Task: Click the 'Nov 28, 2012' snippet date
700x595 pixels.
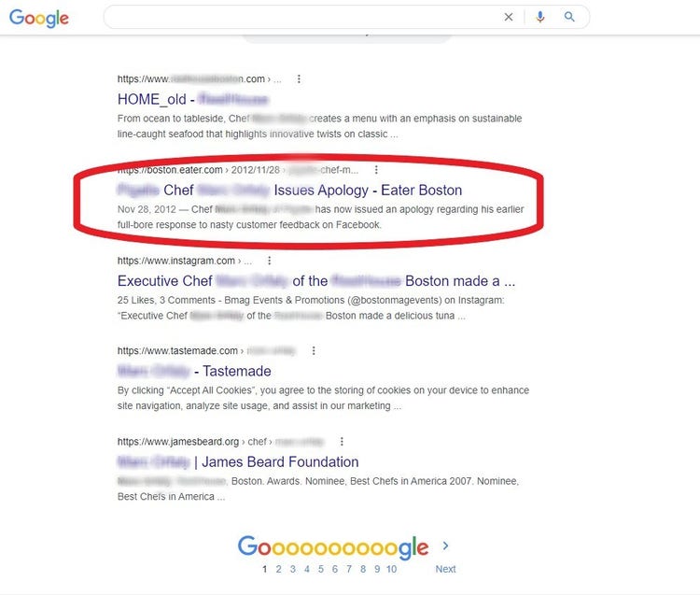Action: [147, 209]
